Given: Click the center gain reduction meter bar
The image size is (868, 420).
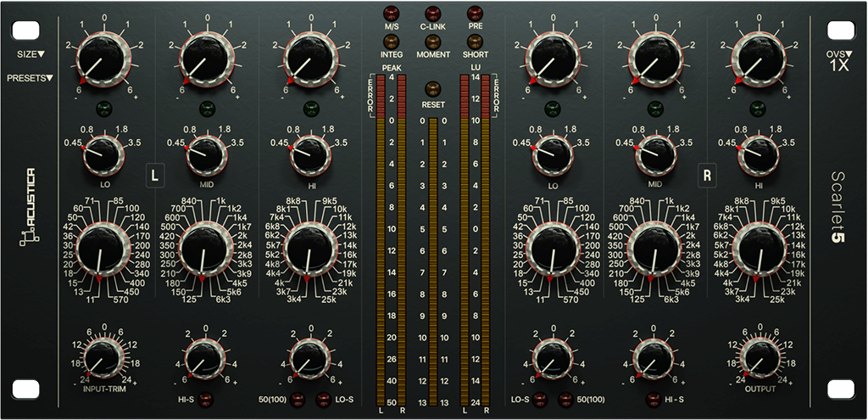Looking at the screenshot, I should point(433,262).
